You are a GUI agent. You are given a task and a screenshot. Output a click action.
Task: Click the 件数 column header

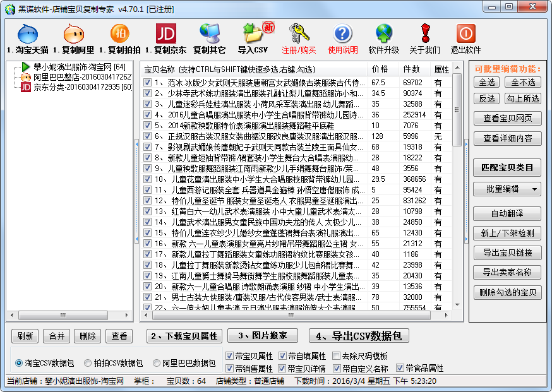click(412, 69)
